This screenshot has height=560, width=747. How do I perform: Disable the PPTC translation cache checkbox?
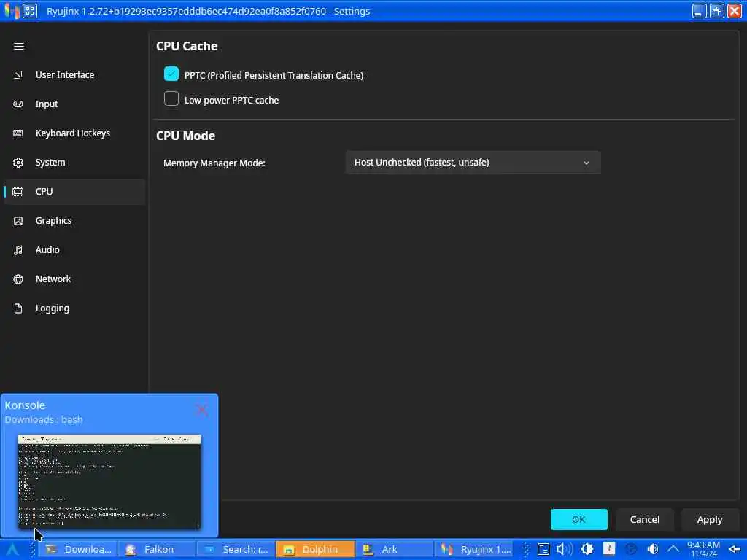pyautogui.click(x=171, y=74)
